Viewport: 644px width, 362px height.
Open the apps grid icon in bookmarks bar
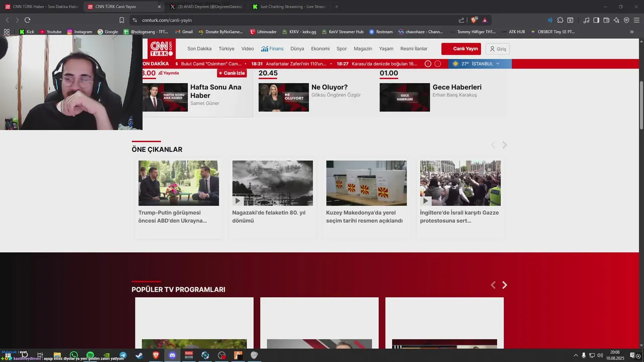7,32
